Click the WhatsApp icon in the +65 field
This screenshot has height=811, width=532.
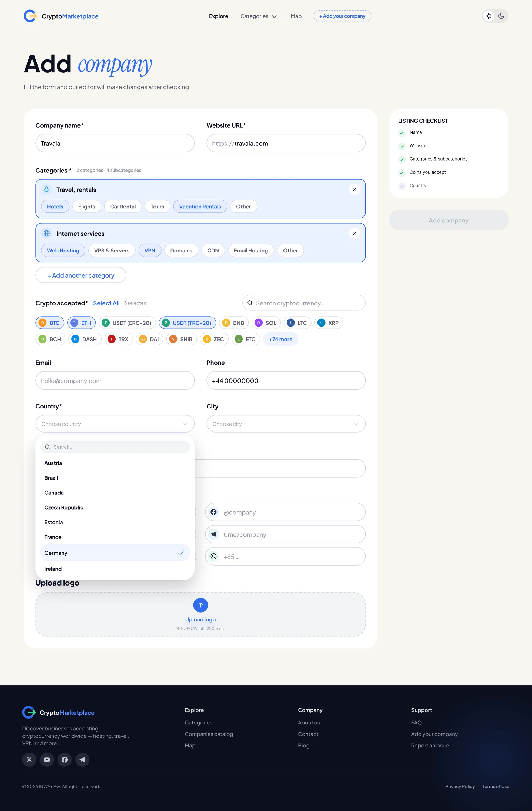[213, 556]
